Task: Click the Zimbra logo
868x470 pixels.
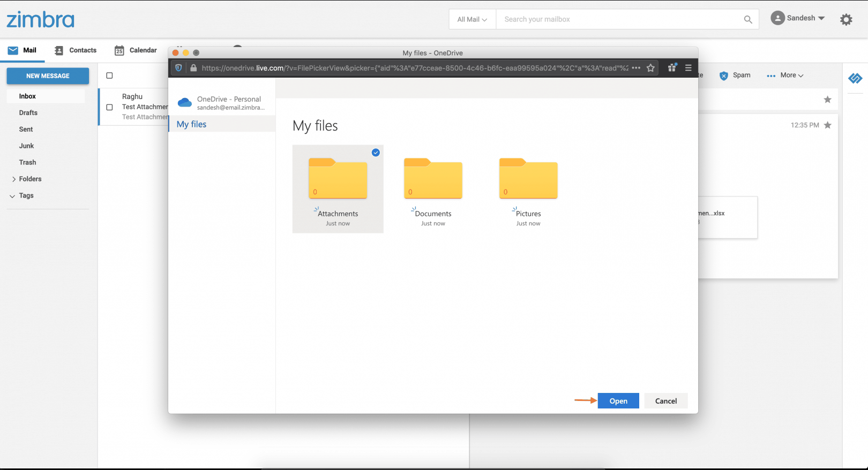Action: coord(40,20)
